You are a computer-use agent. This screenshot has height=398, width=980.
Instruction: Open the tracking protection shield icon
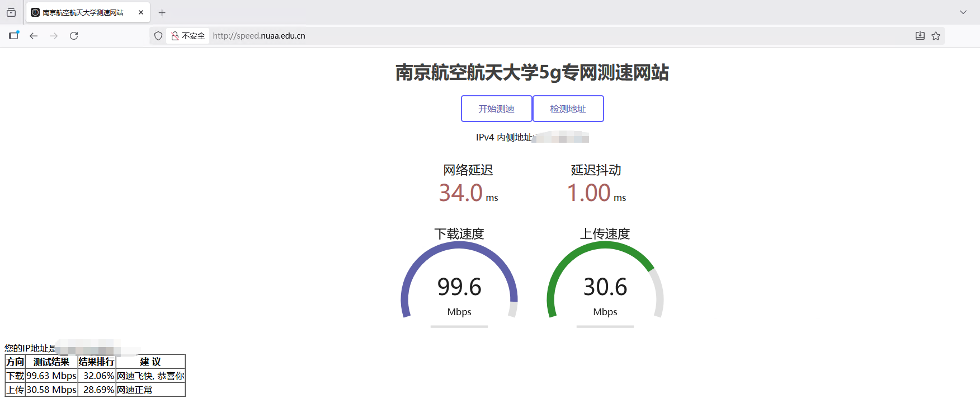click(158, 36)
